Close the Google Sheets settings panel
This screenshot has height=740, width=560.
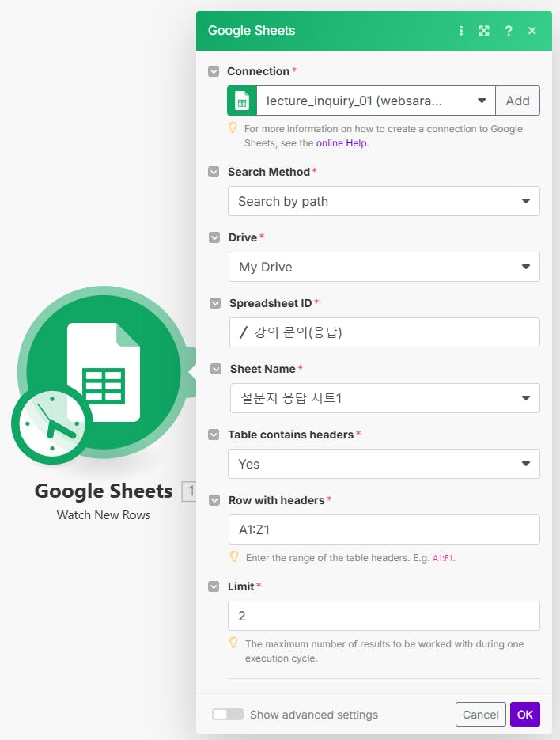[532, 31]
